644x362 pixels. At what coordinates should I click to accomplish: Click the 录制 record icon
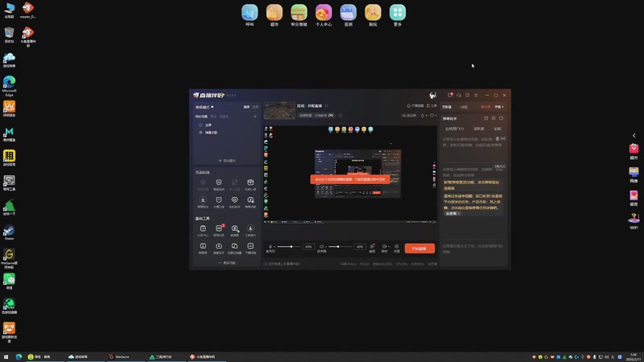click(x=385, y=248)
